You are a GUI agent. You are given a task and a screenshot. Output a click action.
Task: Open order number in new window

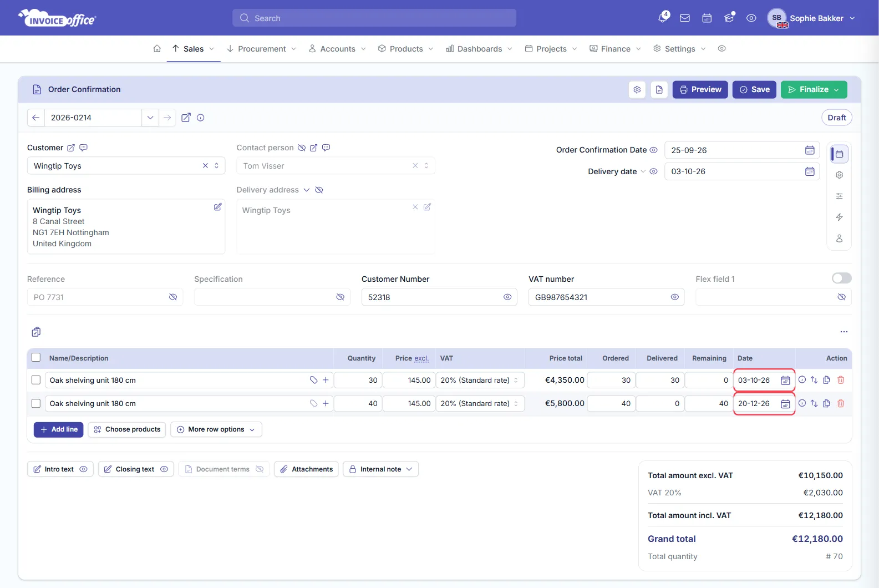[186, 118]
